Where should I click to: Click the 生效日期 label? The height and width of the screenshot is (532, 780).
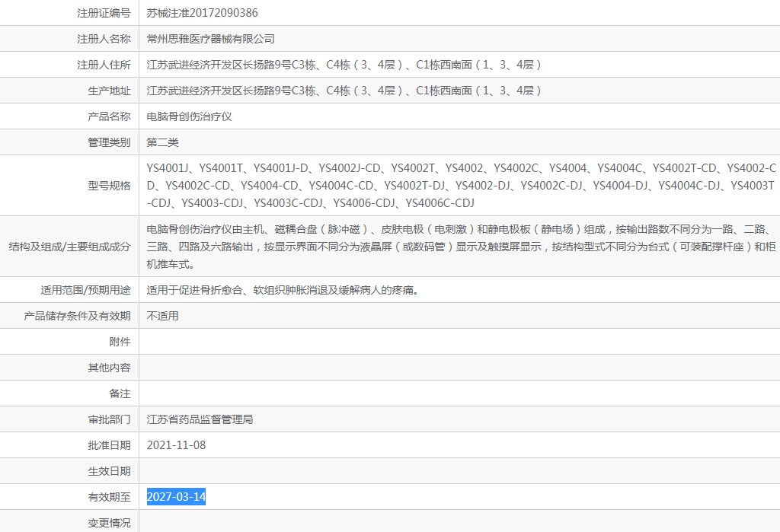109,471
